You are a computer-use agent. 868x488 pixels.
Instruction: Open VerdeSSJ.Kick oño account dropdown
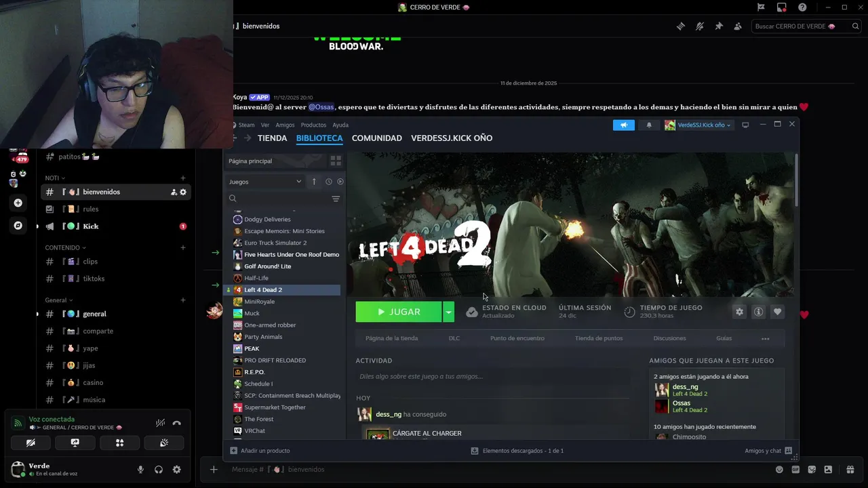click(698, 125)
